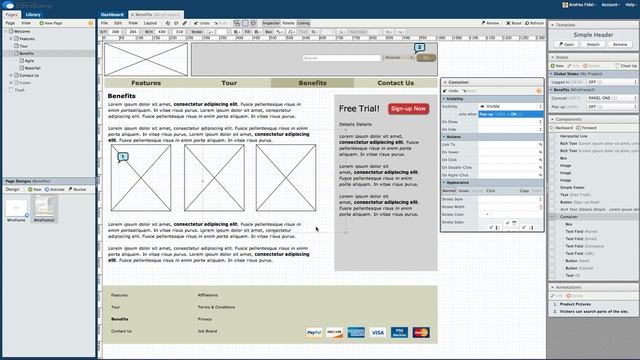Click Undo in the editor toolbar
Viewport: 640px width, 360px height.
coord(202,23)
